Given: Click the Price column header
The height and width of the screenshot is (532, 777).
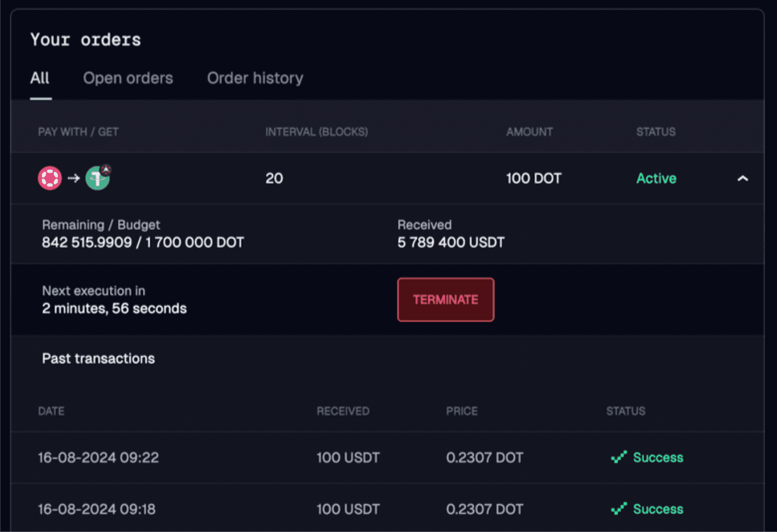Looking at the screenshot, I should coord(462,411).
